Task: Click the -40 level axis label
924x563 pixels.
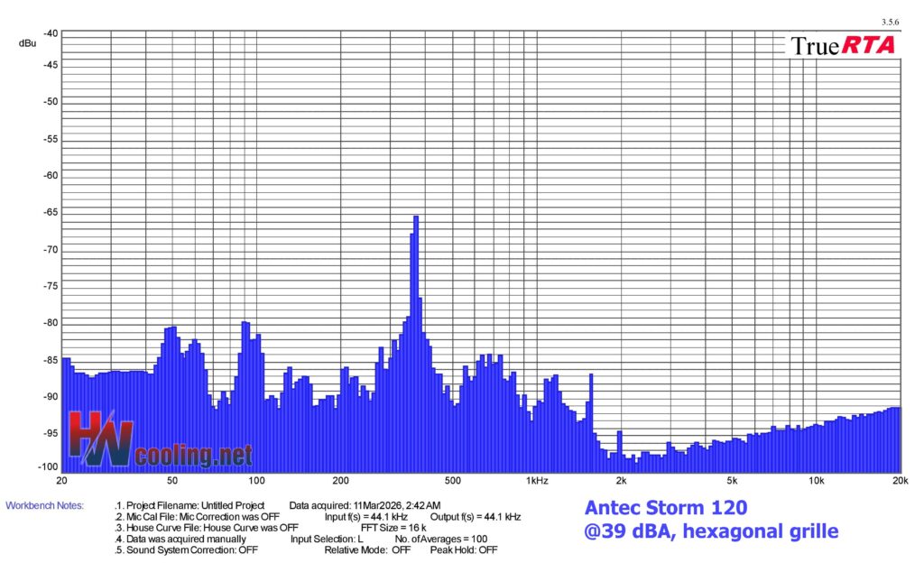Action: (50, 33)
